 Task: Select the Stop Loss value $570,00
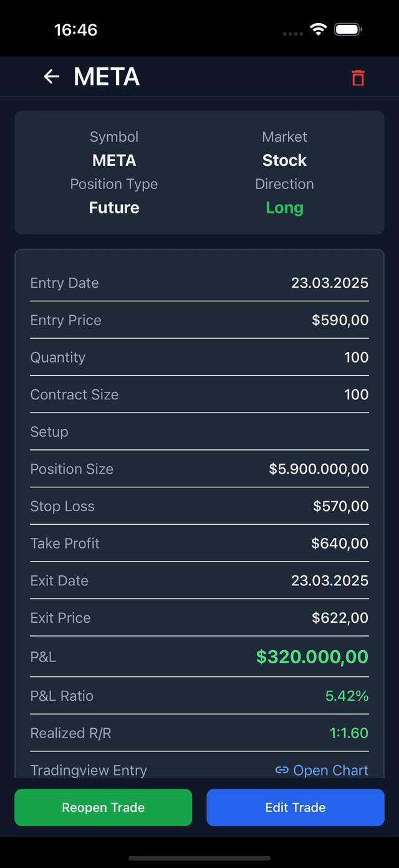pos(340,506)
